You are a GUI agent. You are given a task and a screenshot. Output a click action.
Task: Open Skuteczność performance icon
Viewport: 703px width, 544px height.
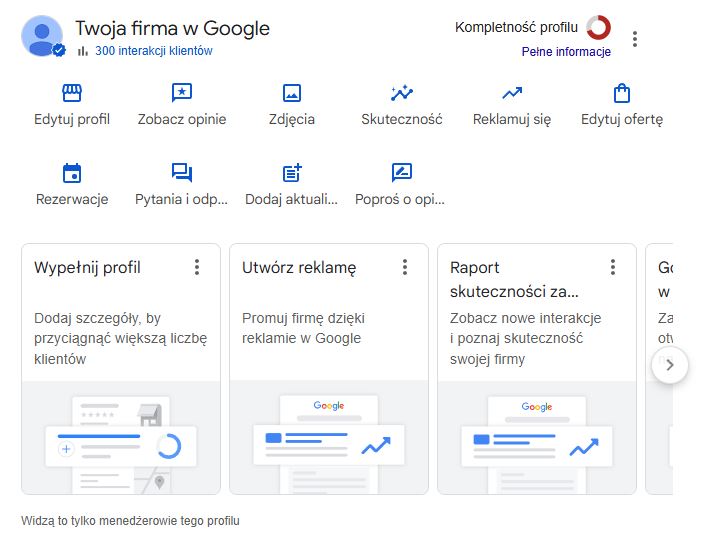(x=402, y=93)
